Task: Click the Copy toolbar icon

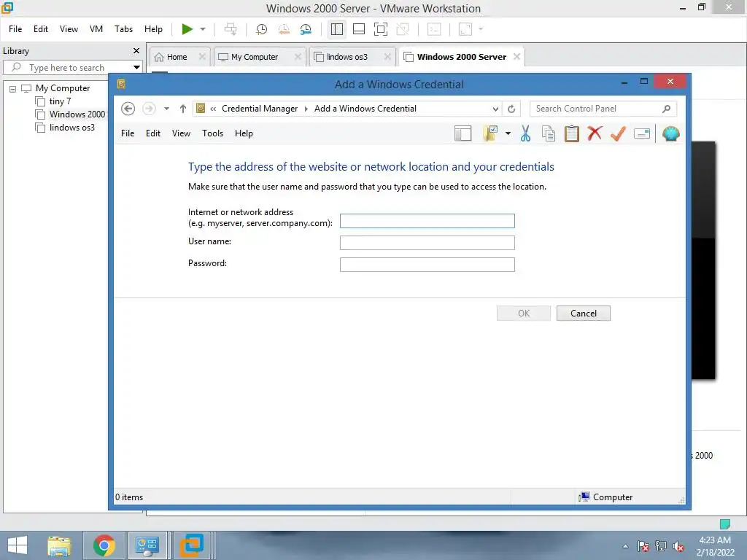Action: pos(549,134)
